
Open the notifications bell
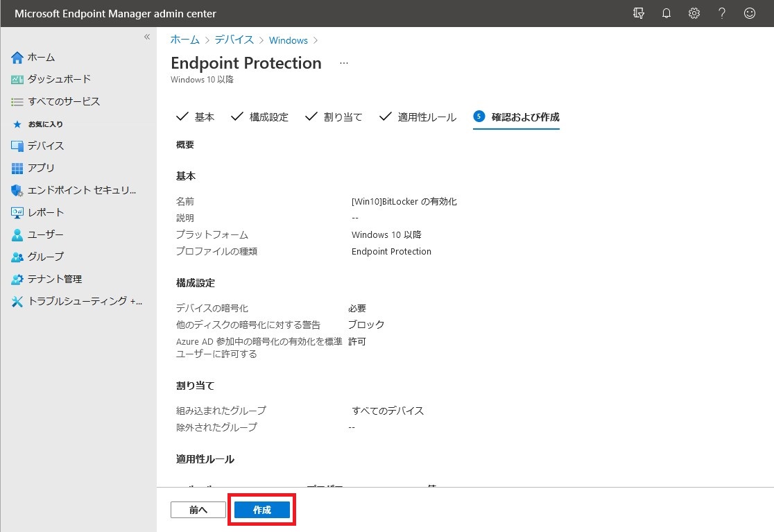pos(666,13)
